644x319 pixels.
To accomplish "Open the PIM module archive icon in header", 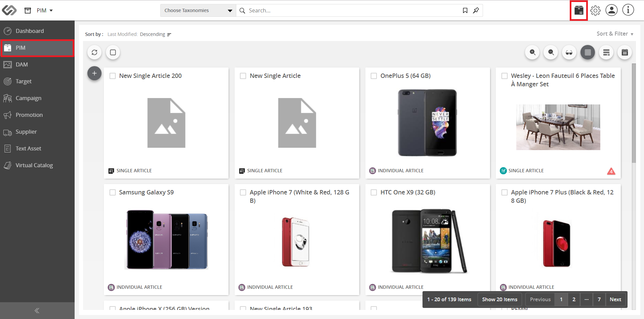I will click(28, 10).
